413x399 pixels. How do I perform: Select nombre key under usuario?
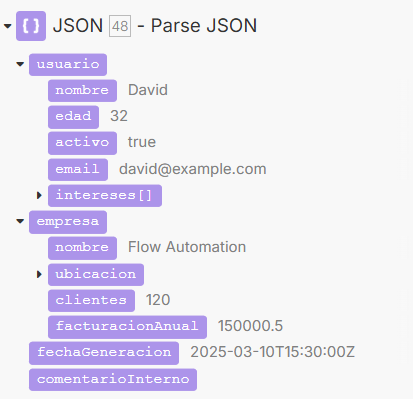tap(82, 91)
